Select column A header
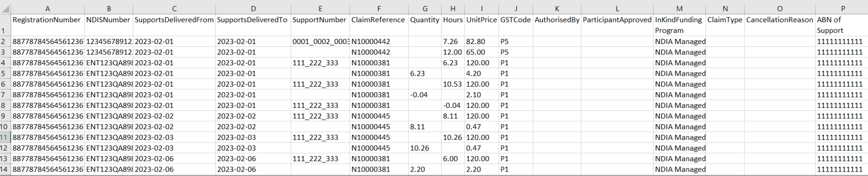 click(x=48, y=9)
